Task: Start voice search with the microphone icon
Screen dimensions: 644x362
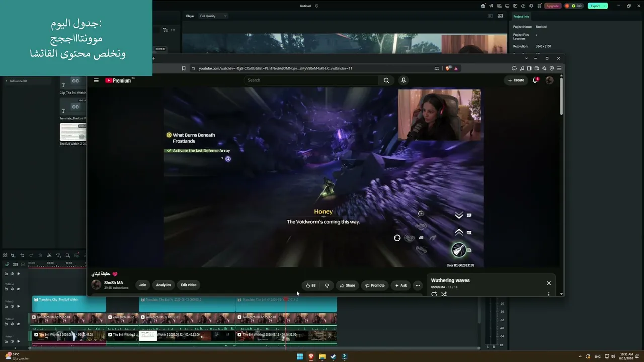Action: point(403,80)
